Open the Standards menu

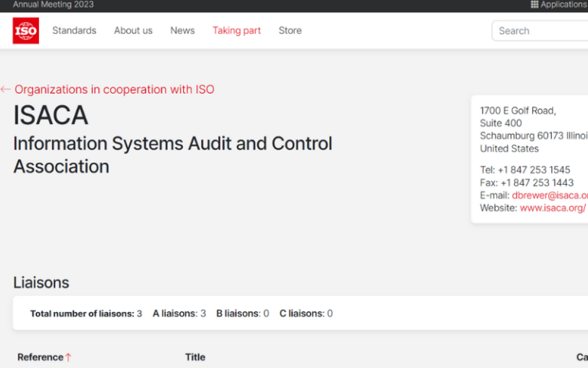[74, 31]
